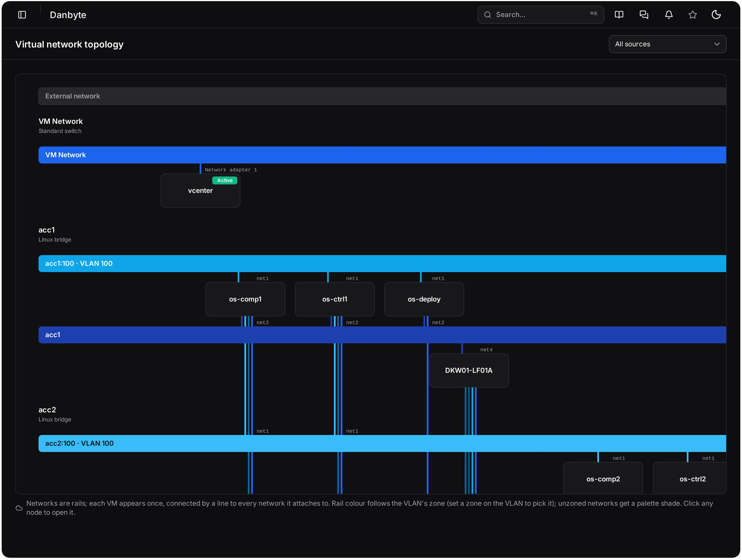Click the Active status badge on vcenter

[x=225, y=180]
